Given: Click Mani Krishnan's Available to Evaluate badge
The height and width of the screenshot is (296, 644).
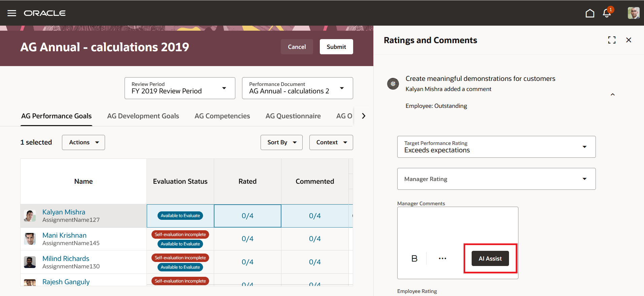Looking at the screenshot, I should tap(180, 244).
